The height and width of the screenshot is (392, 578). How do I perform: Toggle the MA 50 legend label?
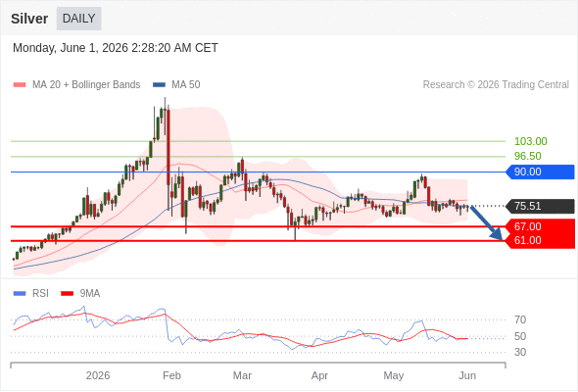(186, 85)
